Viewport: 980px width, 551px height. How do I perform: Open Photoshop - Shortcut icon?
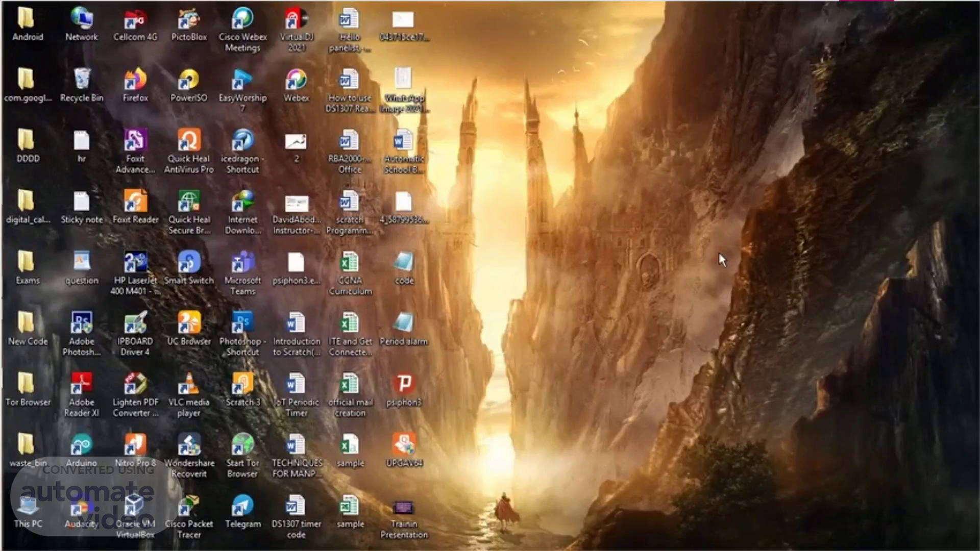coord(242,333)
